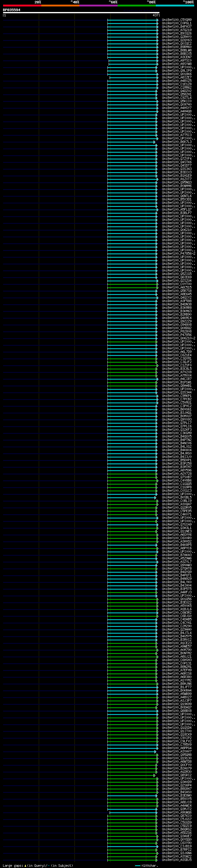Select the UniRef100_B8BLW8 label
This screenshot has width=197, height=868.
pyautogui.click(x=177, y=50)
